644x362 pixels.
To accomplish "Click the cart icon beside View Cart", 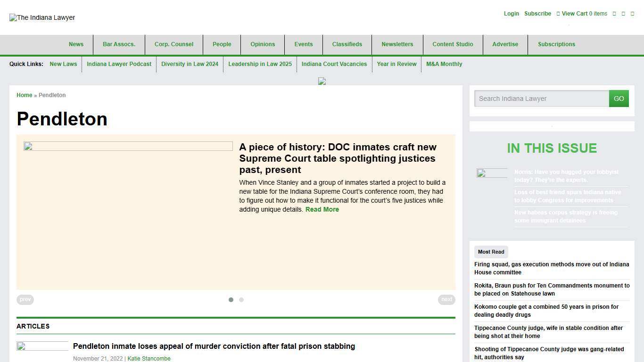I will click(x=558, y=14).
